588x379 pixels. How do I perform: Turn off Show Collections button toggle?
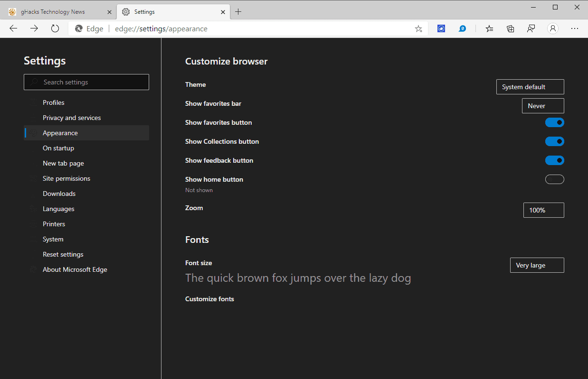point(555,141)
